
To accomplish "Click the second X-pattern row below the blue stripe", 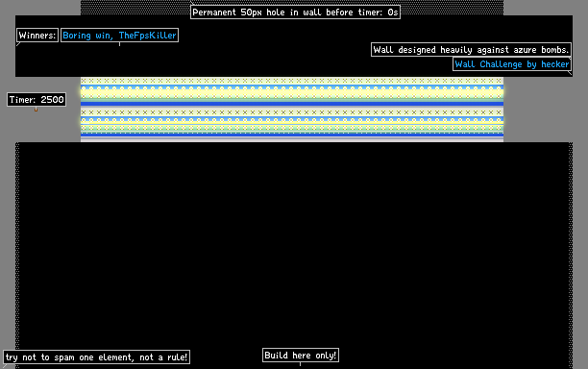I will (x=292, y=112).
